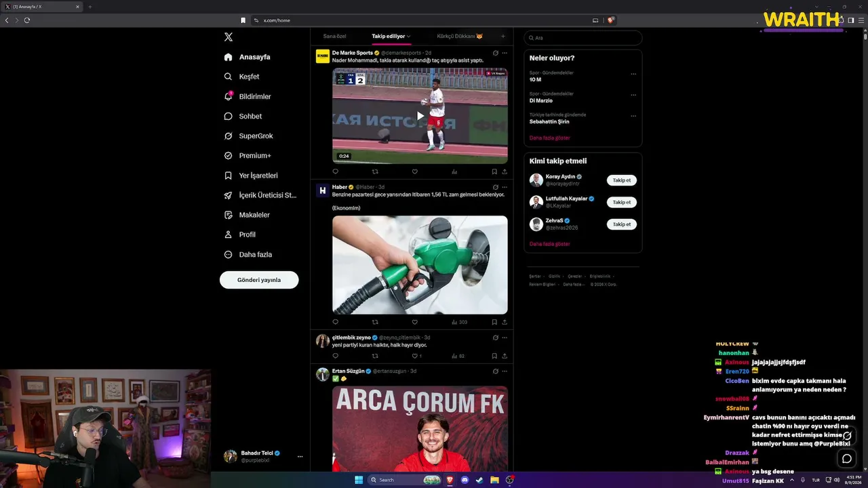Click the browser back arrow

(7, 20)
